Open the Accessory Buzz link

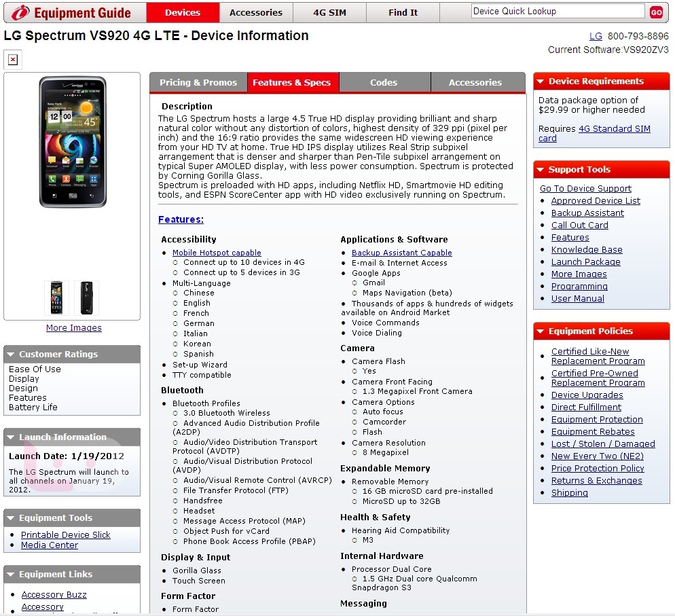coord(54,594)
